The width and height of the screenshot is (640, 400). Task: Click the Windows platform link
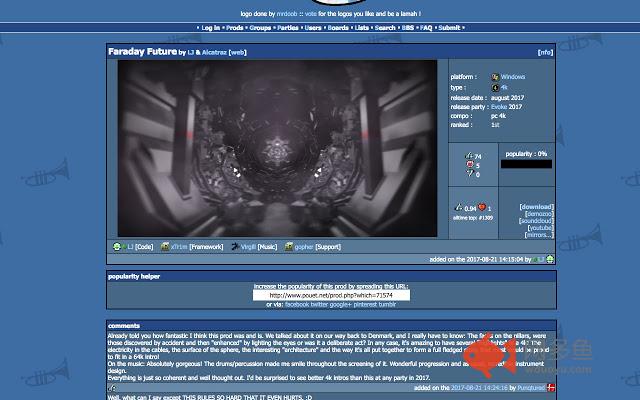pyautogui.click(x=513, y=77)
